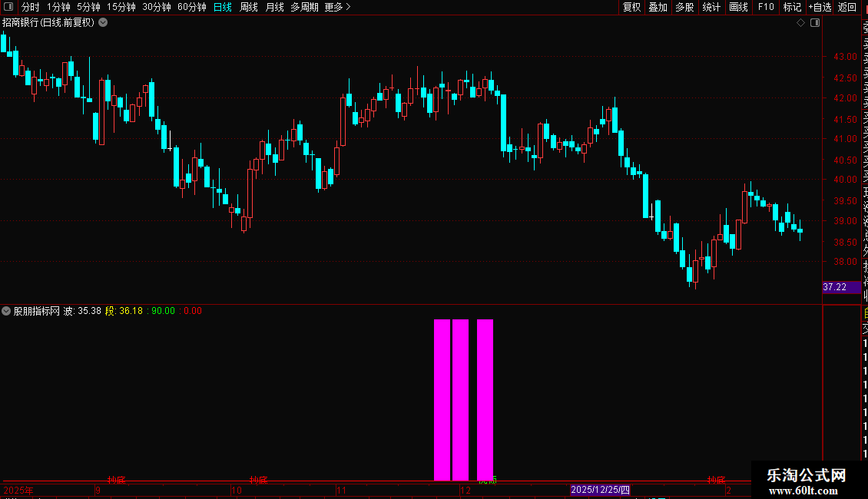Screen dimensions: 868x499
Task: Click the month 11 marker on time axis
Action: [341, 490]
